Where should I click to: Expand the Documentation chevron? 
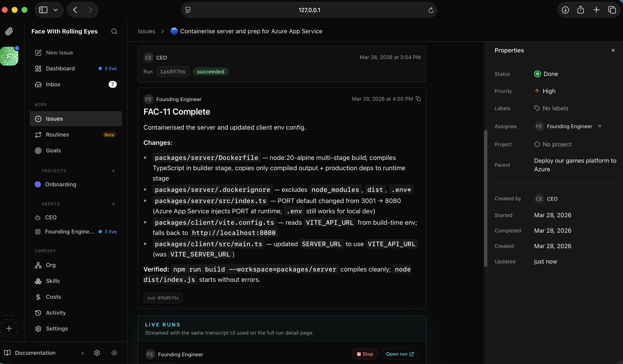[83, 353]
